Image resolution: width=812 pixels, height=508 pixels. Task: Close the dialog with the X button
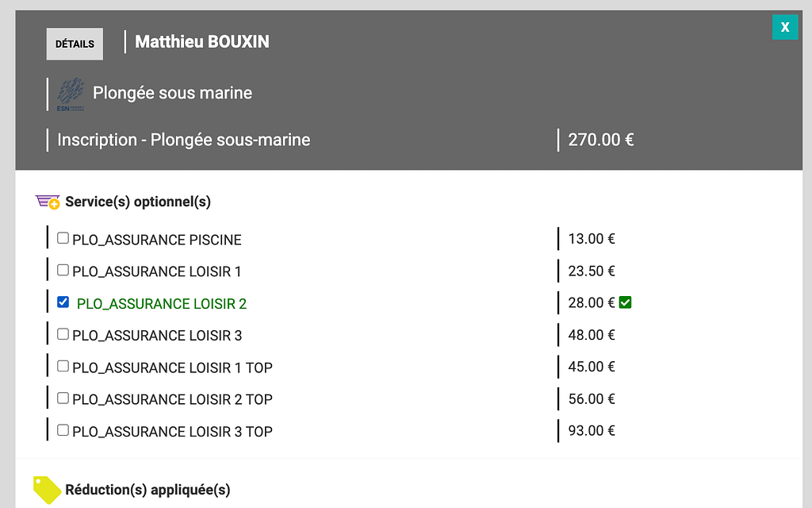(x=785, y=27)
